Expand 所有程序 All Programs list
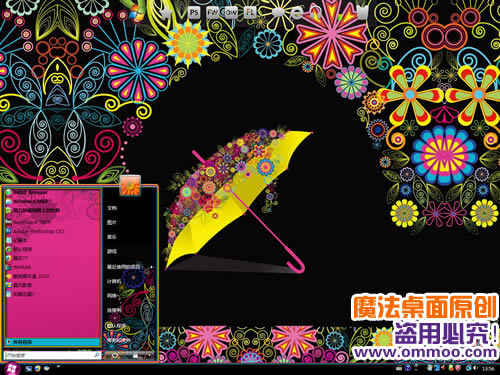Image resolution: width=500 pixels, height=375 pixels. [53, 342]
